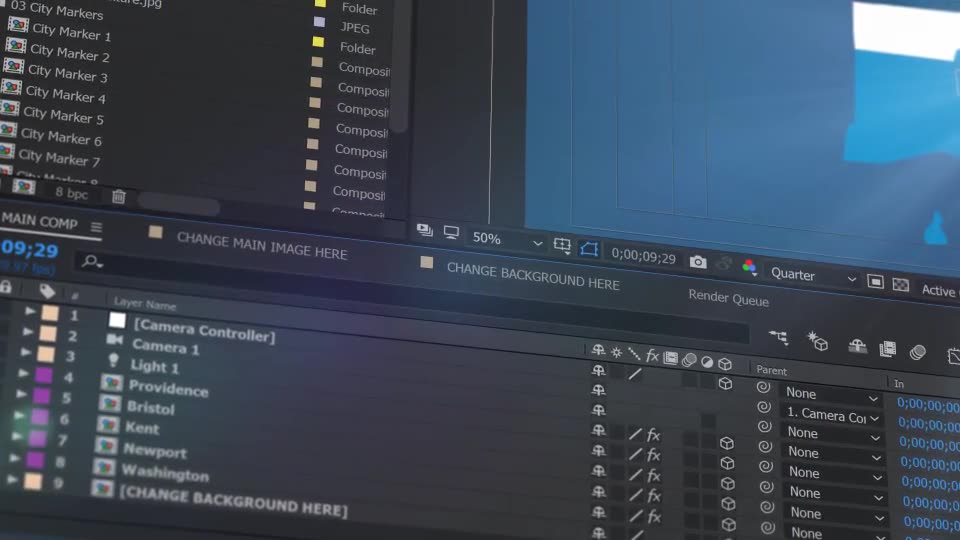Toggle mask and shape path visibility
The image size is (960, 540).
589,249
